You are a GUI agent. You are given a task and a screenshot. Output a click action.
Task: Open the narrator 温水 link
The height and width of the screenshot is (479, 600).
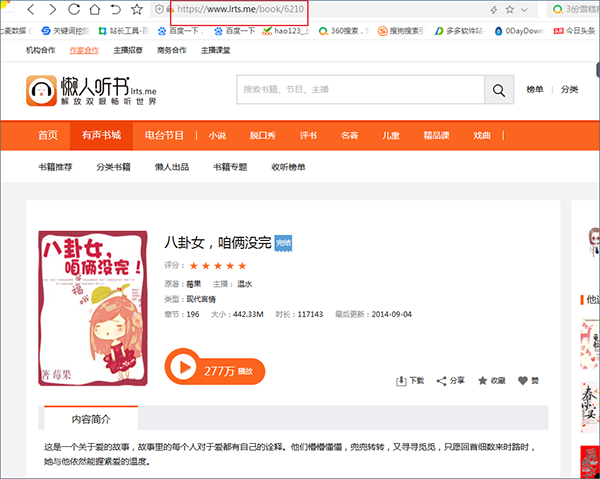245,284
